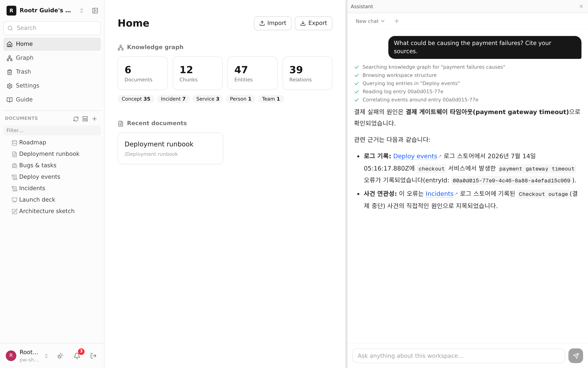Viewport: 588px width, 368px height.
Task: Click the Bugs & tasks bug icon
Action: point(14,166)
